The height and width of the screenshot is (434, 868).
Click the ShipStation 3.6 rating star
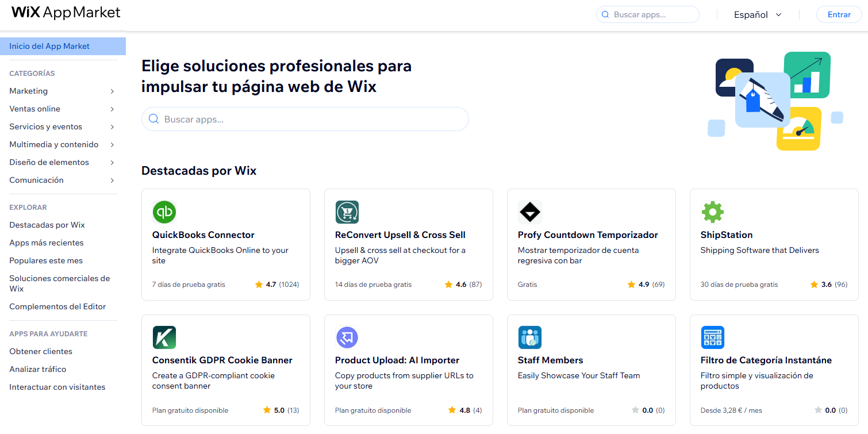[814, 285]
